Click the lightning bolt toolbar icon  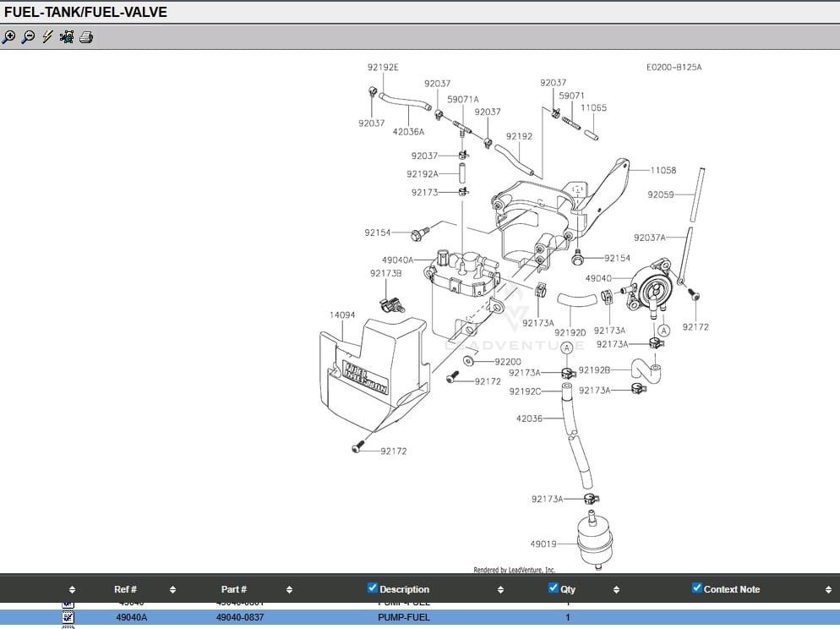pos(47,37)
